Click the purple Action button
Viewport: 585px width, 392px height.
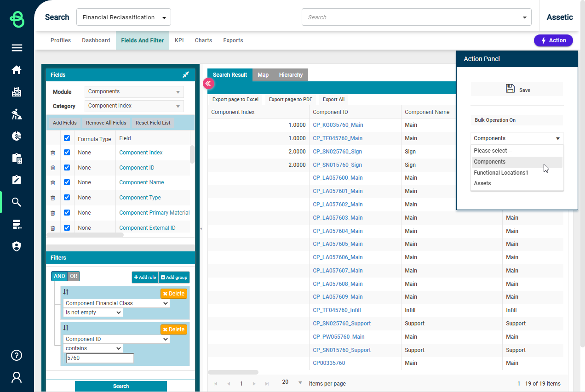point(553,40)
